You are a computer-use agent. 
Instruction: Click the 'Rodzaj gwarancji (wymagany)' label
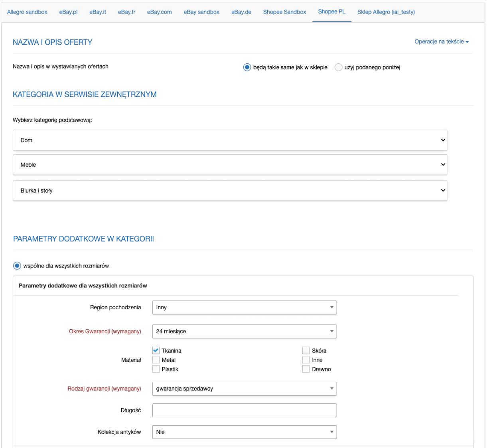pyautogui.click(x=104, y=389)
